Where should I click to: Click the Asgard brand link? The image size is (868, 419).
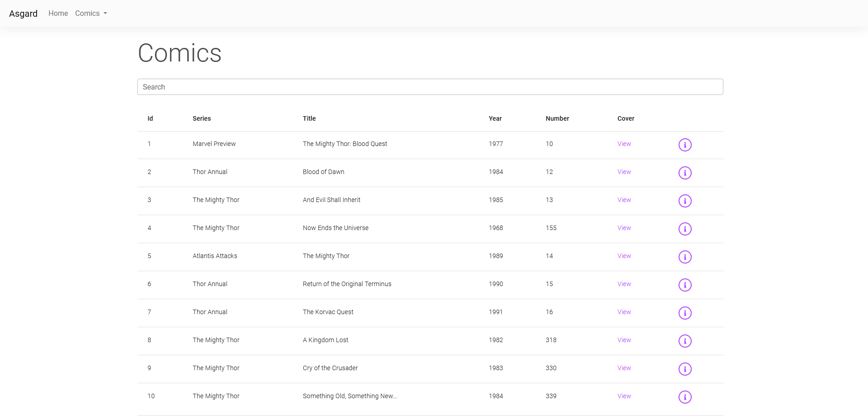click(x=23, y=14)
